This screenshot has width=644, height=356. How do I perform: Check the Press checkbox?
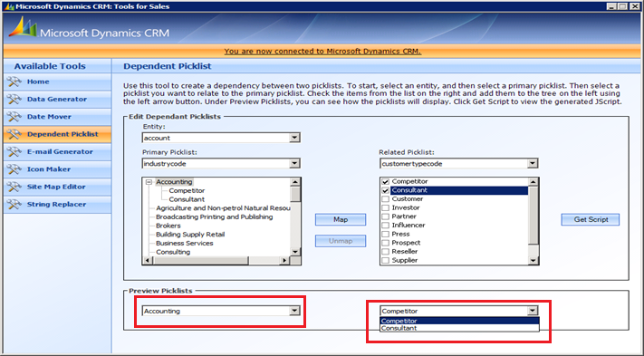(x=385, y=234)
